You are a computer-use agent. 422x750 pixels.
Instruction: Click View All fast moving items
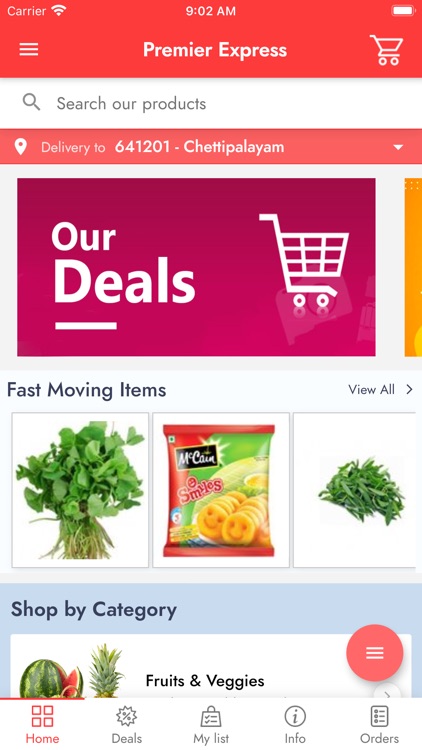(x=371, y=390)
